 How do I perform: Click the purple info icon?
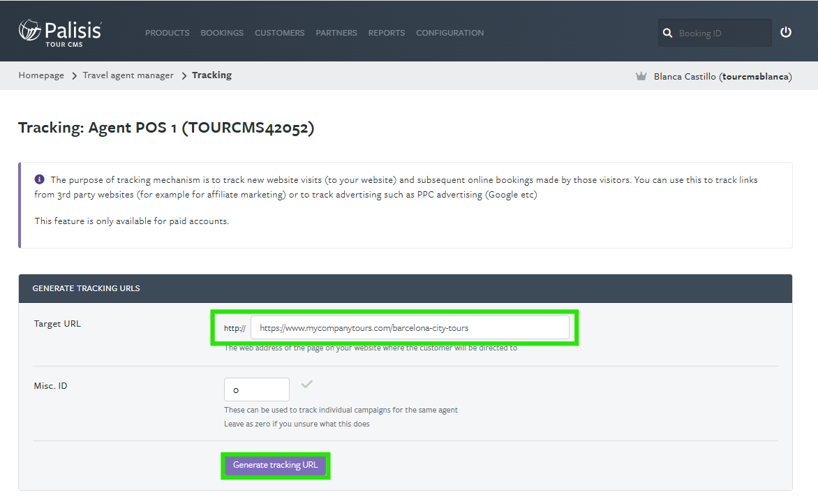39,179
